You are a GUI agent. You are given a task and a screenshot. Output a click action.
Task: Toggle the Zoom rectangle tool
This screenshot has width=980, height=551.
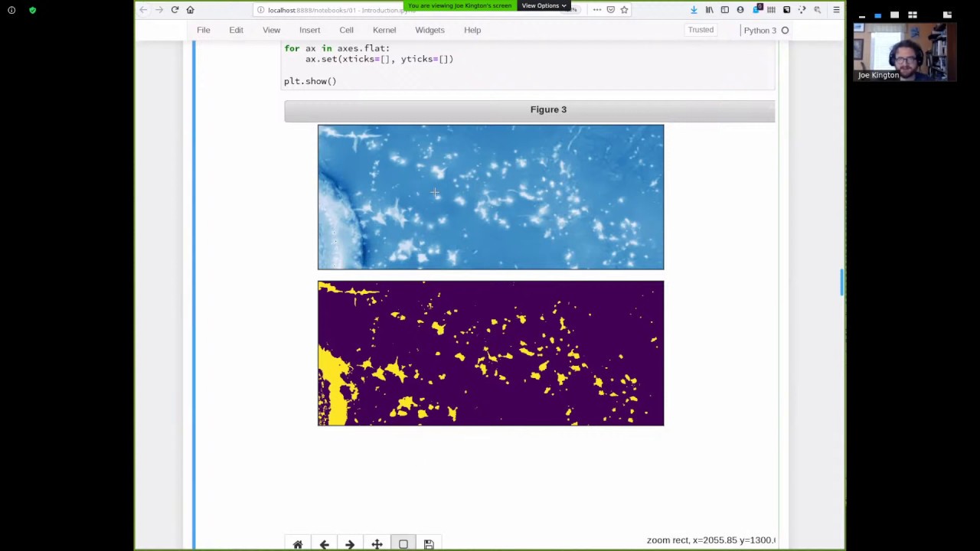pos(403,544)
